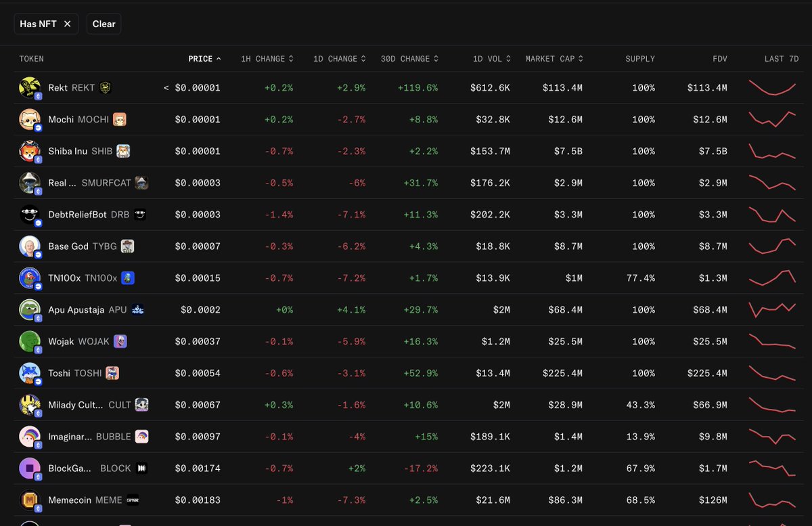Click the Base God token logo

point(30,246)
